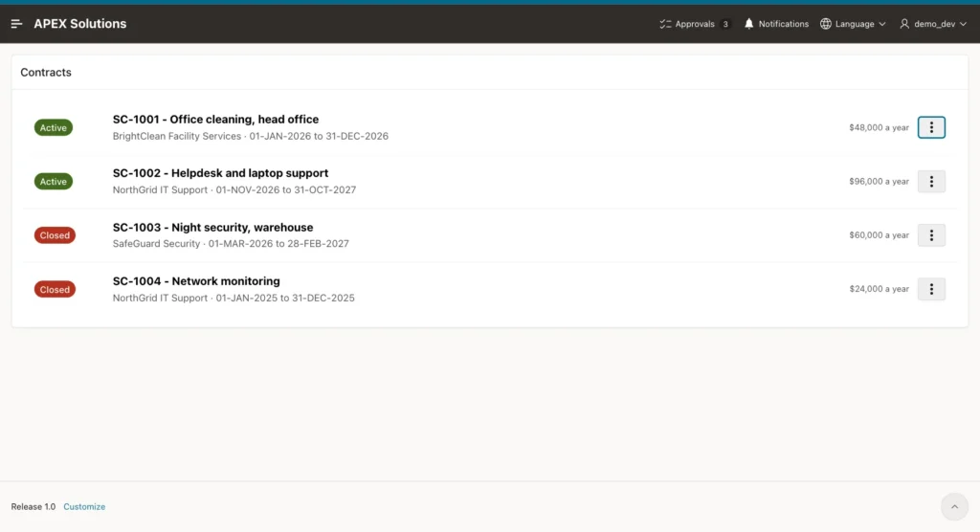The width and height of the screenshot is (980, 532).
Task: Open contract SC-1002 Helpdesk and laptop support
Action: click(221, 173)
